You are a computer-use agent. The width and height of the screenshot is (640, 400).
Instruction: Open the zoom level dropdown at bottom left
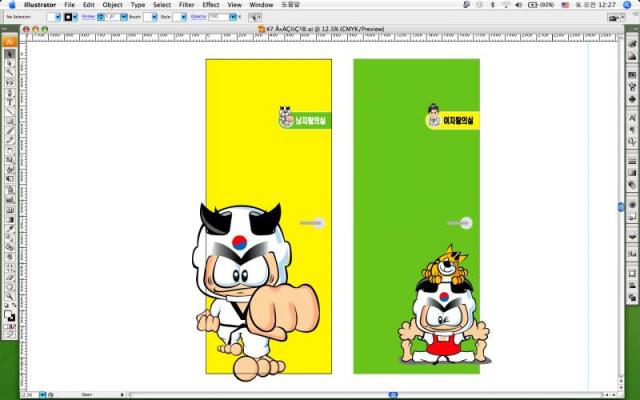pos(42,395)
